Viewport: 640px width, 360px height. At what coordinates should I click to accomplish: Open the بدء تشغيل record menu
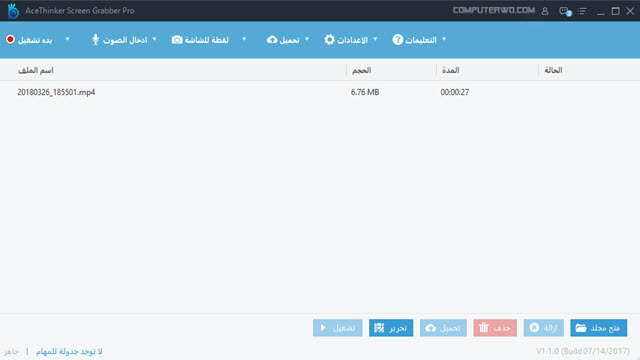click(35, 40)
